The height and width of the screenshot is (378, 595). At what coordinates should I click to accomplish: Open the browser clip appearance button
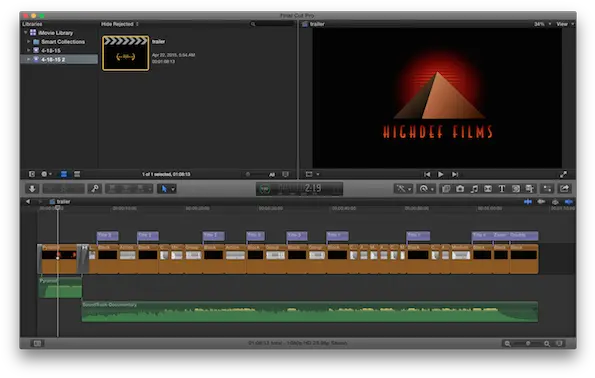pos(285,174)
